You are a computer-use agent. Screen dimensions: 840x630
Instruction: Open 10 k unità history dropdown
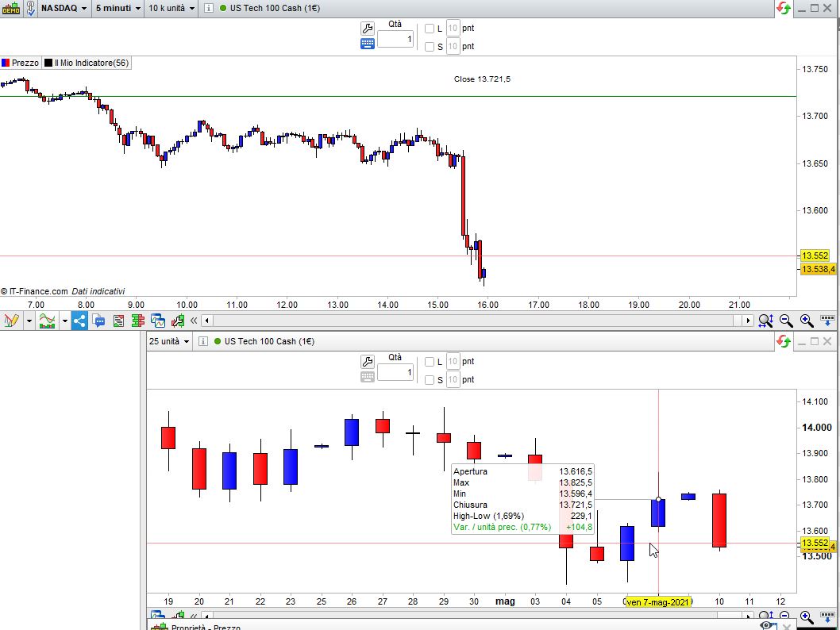coord(171,8)
